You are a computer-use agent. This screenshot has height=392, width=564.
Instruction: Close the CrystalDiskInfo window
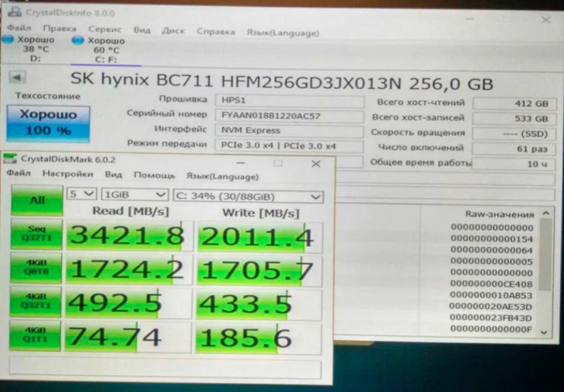546,20
